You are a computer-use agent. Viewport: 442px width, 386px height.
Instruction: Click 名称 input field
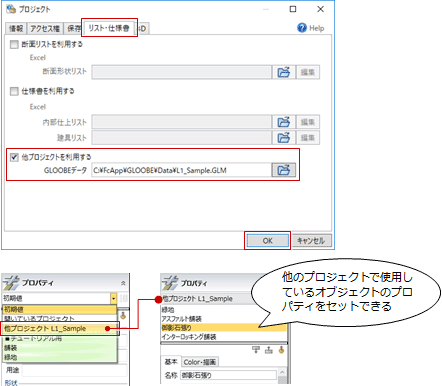(229, 375)
